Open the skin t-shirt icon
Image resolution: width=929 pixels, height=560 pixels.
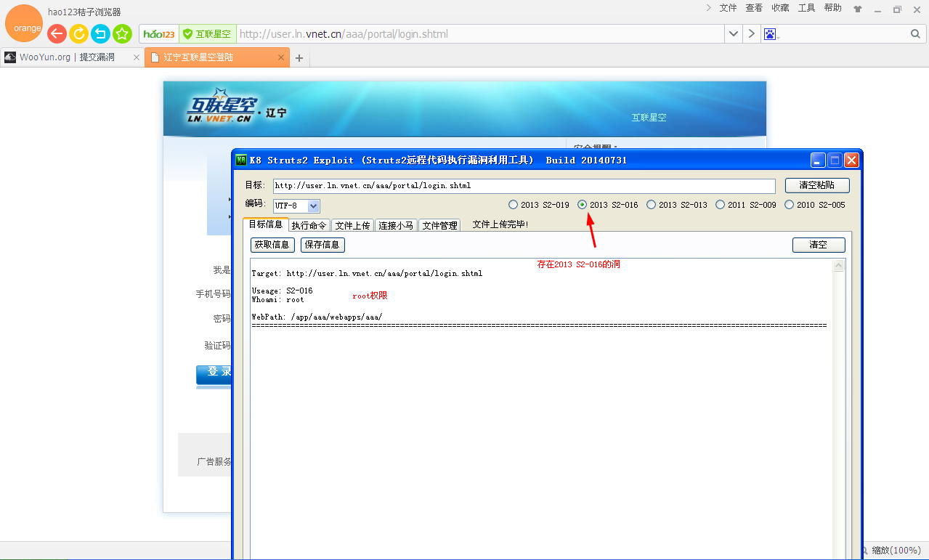[x=858, y=9]
